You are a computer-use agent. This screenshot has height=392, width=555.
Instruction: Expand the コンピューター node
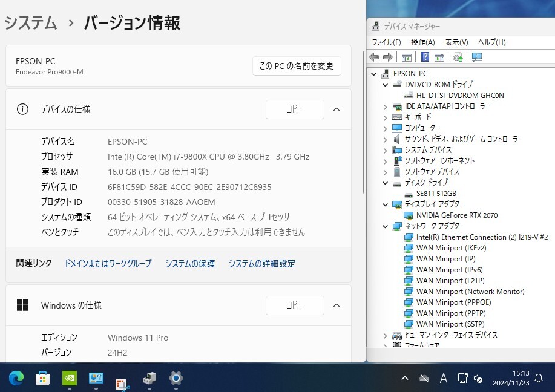385,129
